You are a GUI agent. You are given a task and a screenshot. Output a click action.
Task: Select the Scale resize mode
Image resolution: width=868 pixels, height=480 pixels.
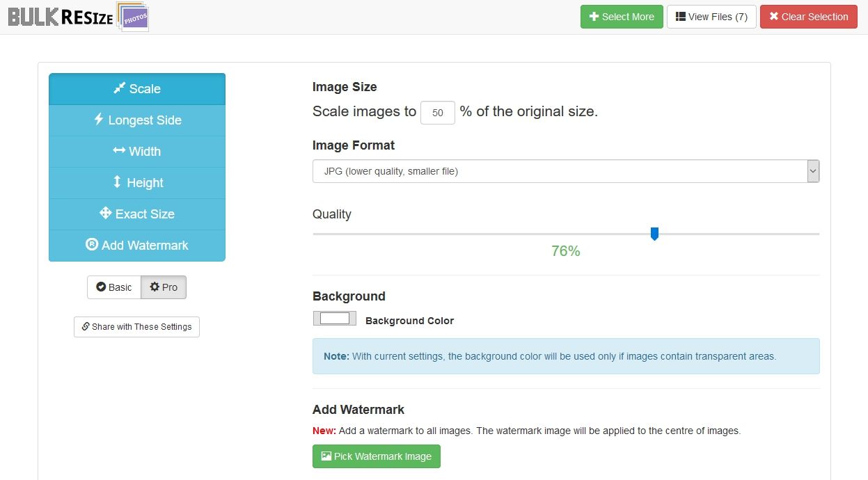click(x=137, y=89)
